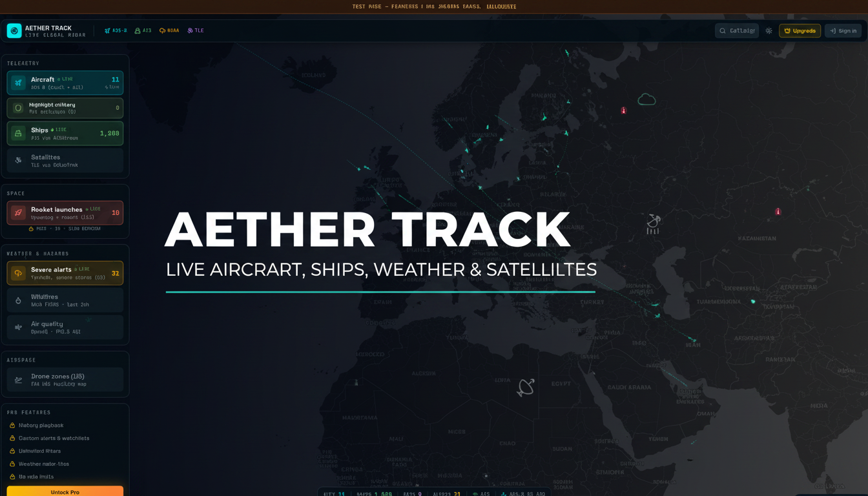This screenshot has width=868, height=496.
Task: Click the Upgrade button
Action: click(800, 31)
